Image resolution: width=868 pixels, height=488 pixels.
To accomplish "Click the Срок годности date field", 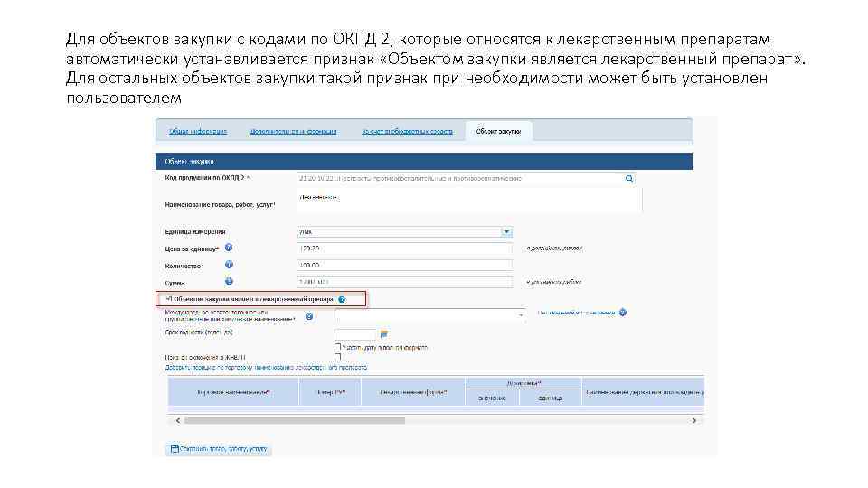I will tap(355, 334).
